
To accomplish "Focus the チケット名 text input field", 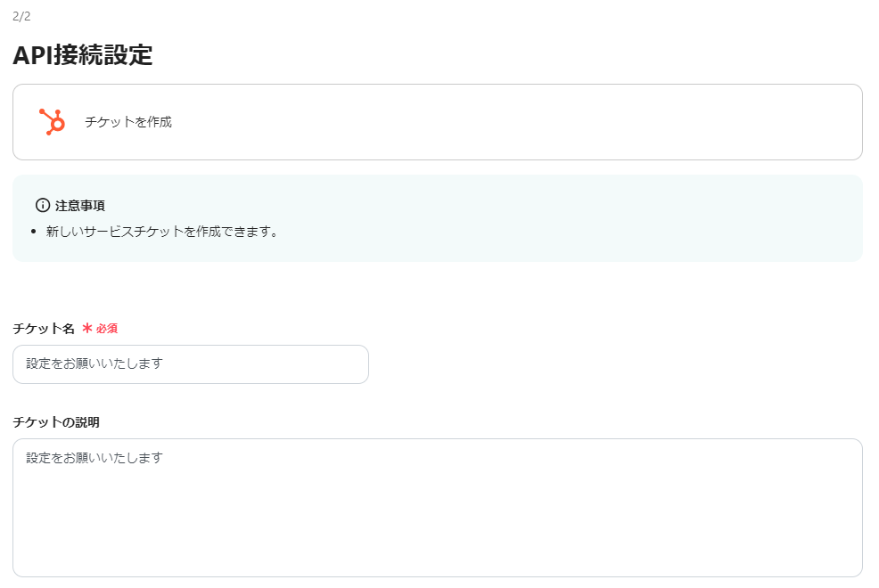I will pos(190,364).
